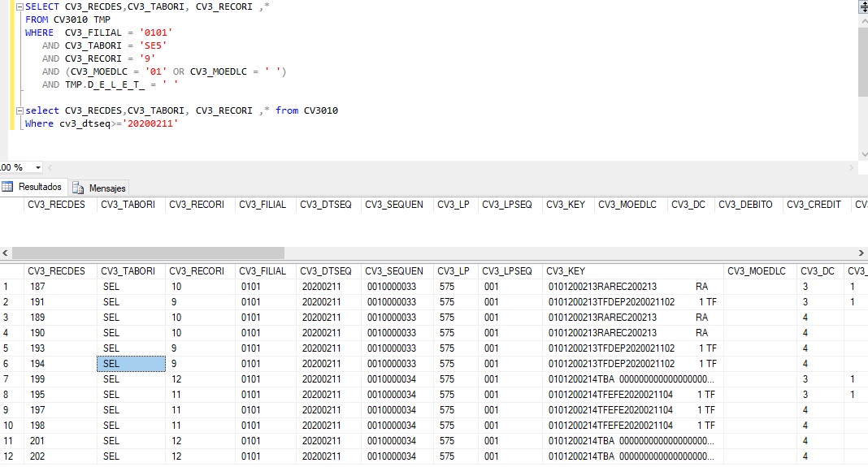Click the editor horizontal scroll right arrow
Screen dimensions: 868x467
852,167
